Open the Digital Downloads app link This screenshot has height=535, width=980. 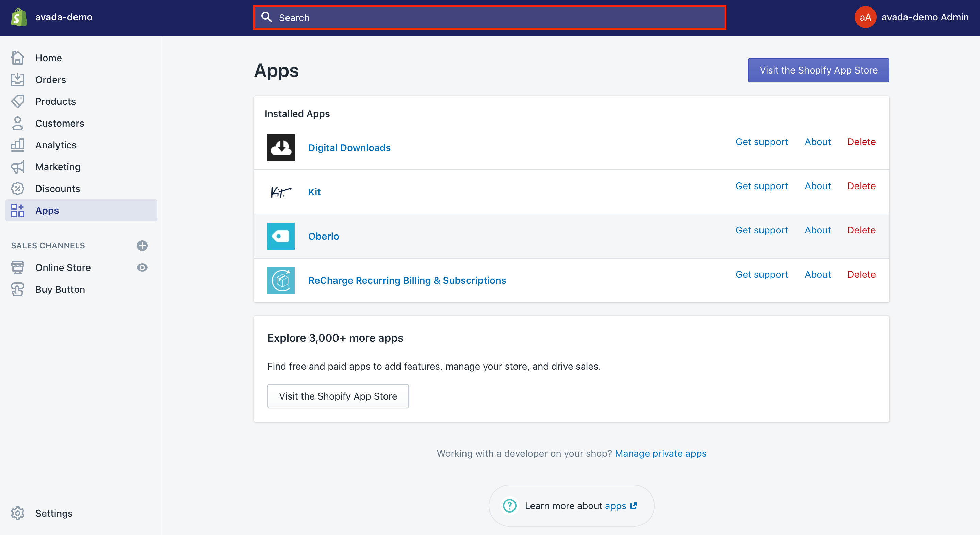click(x=349, y=148)
